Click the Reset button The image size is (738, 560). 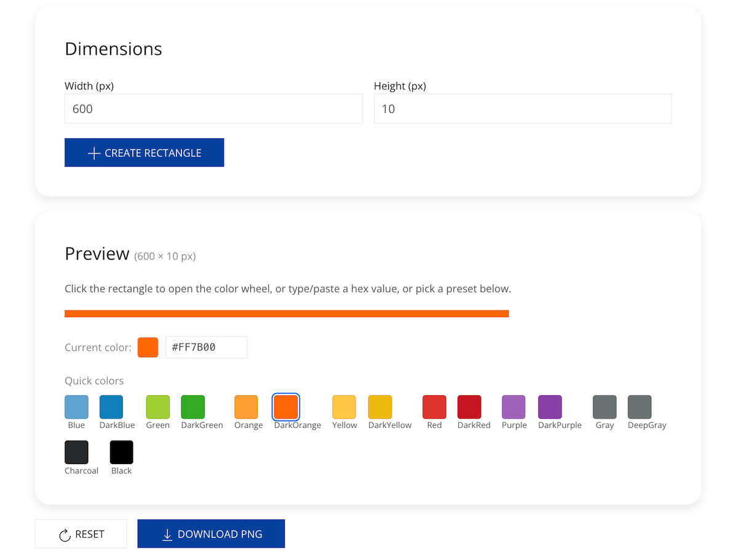pyautogui.click(x=81, y=534)
